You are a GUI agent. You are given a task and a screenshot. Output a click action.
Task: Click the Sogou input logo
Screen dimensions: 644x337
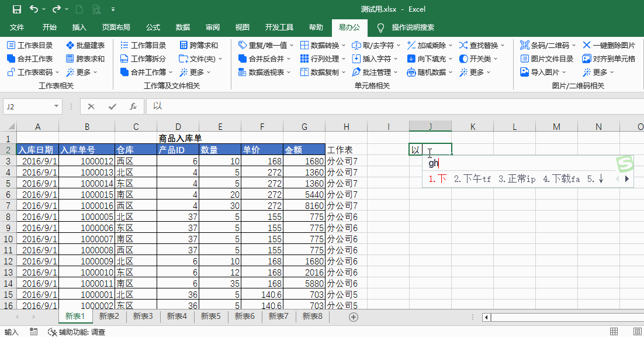[x=624, y=164]
